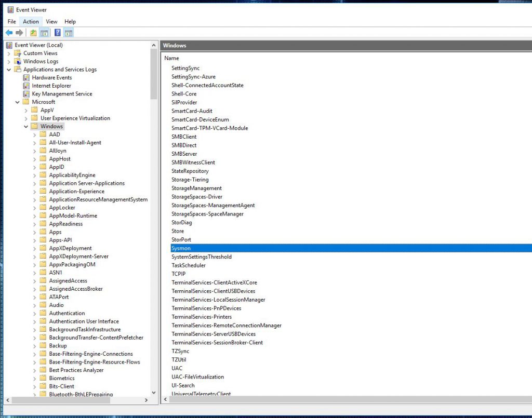Collapse the Microsoft tree node
This screenshot has width=532, height=418.
click(x=18, y=102)
